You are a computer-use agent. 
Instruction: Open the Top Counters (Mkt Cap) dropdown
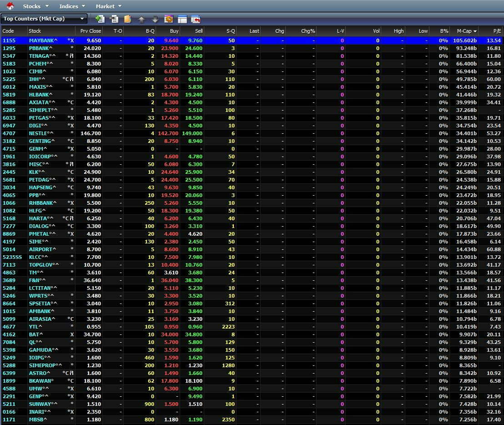[44, 19]
